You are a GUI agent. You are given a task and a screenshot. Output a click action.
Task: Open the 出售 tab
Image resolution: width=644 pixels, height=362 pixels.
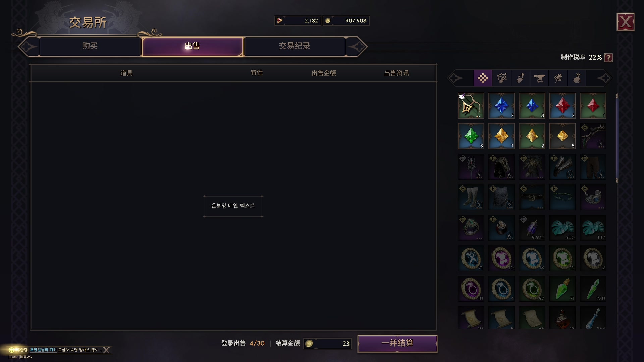pos(192,46)
